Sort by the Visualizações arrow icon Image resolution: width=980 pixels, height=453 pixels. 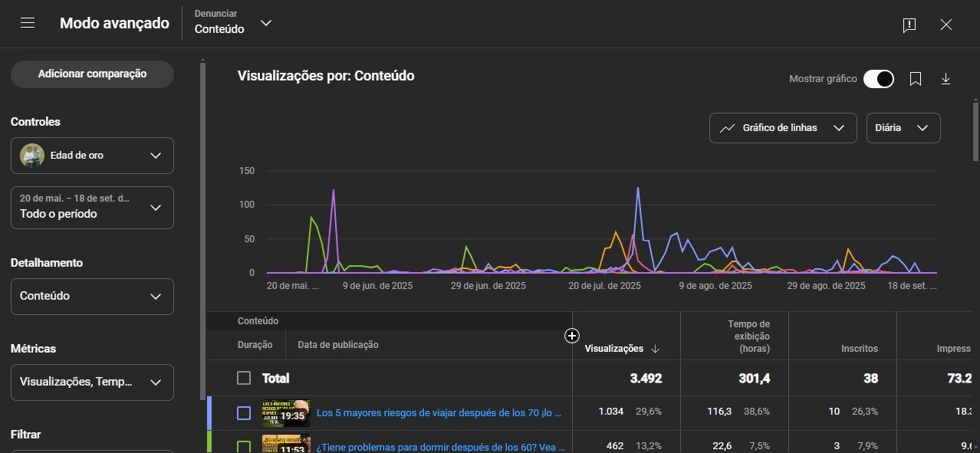[656, 349]
